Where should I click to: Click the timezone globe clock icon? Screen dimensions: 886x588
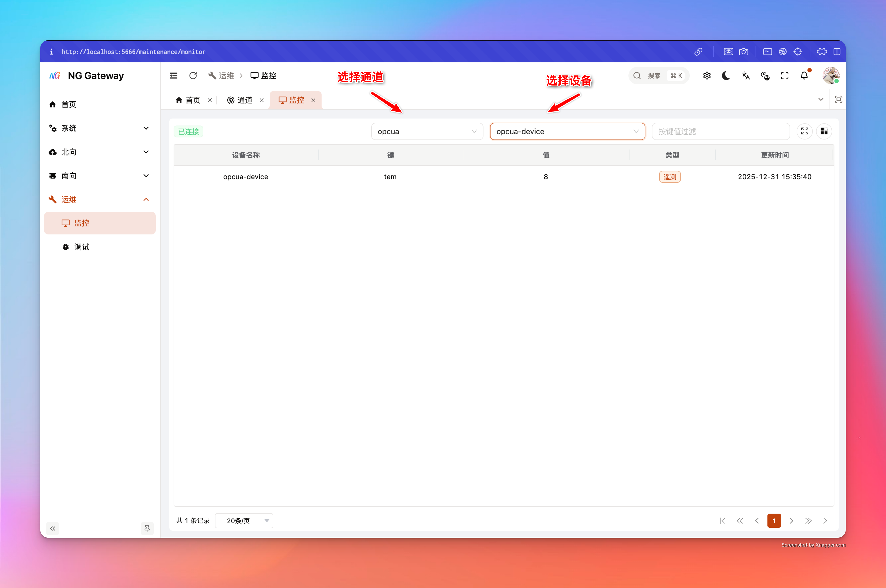[x=765, y=76]
